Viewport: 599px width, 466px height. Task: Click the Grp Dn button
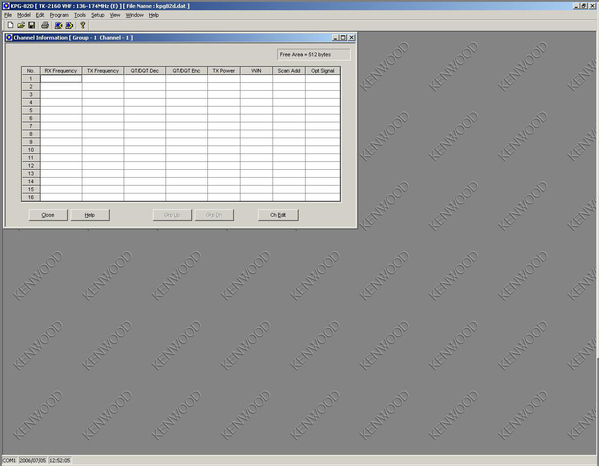click(x=214, y=215)
